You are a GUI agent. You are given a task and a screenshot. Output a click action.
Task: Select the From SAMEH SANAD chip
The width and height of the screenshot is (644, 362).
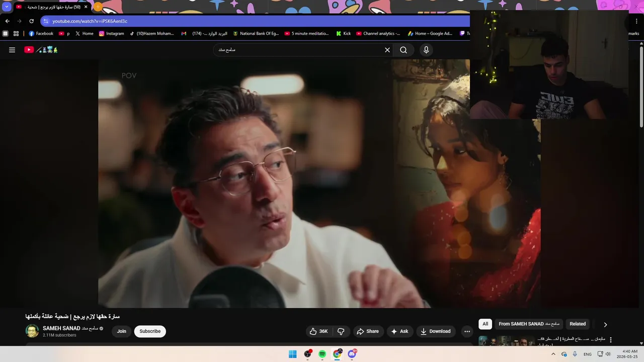pos(529,324)
